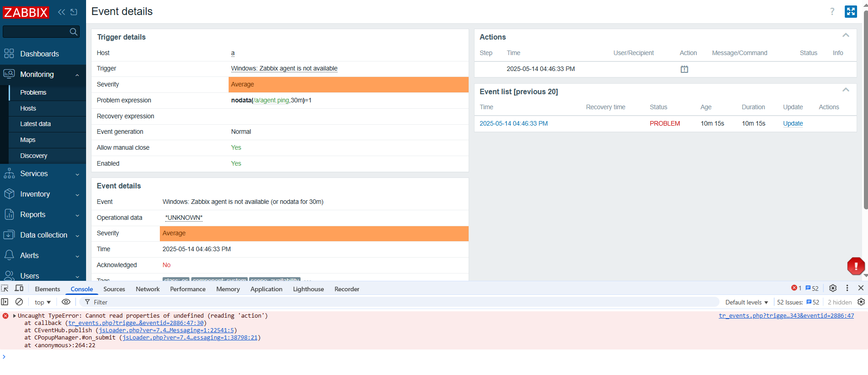The width and height of the screenshot is (868, 375).
Task: Switch to the Lighthouse tab
Action: (x=308, y=289)
